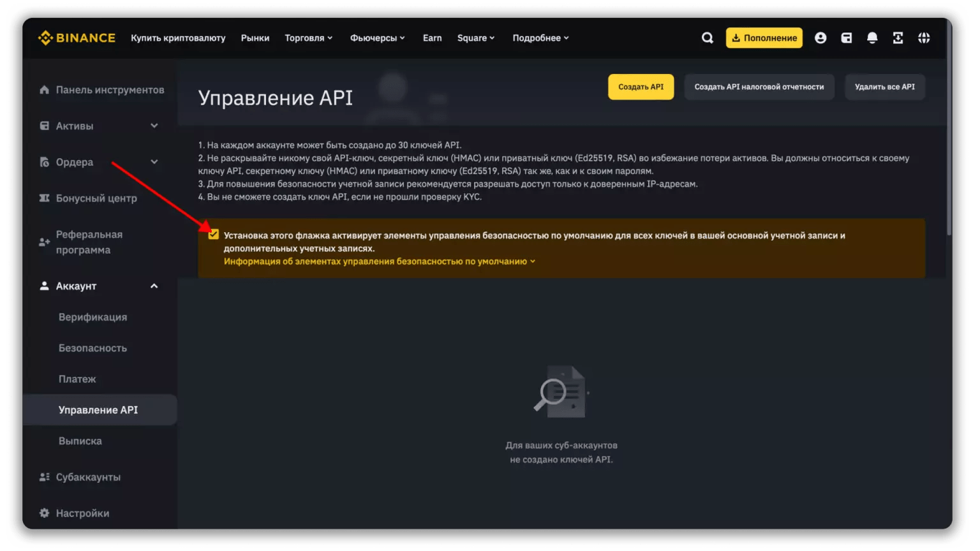Screen dimensions: 980x551
Task: Click the Создать API button
Action: [x=641, y=87]
